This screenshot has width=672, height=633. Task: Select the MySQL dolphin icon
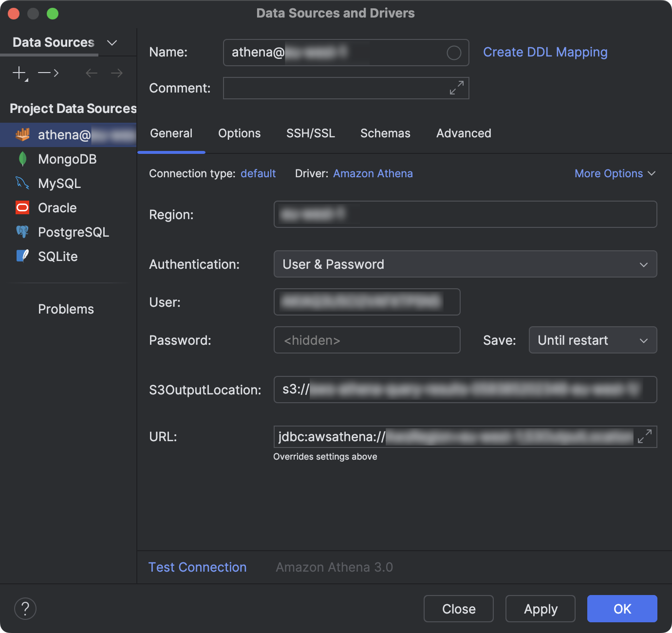click(22, 183)
